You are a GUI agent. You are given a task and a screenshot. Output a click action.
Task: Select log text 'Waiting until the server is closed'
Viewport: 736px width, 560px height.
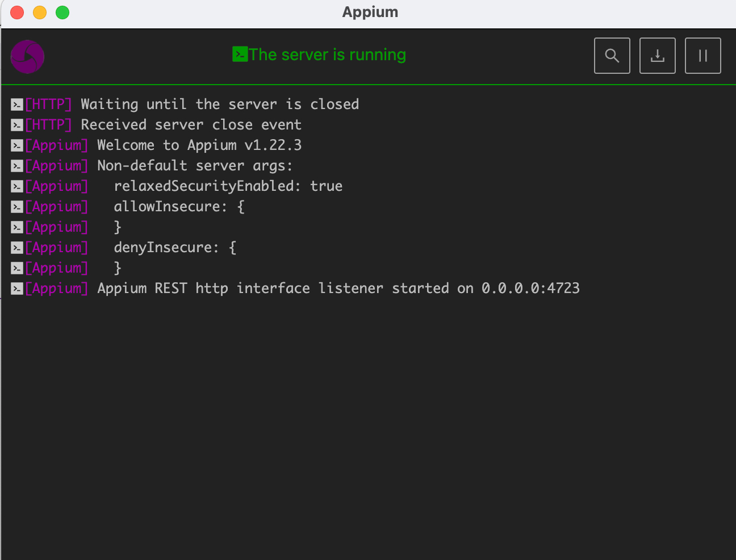[220, 105]
